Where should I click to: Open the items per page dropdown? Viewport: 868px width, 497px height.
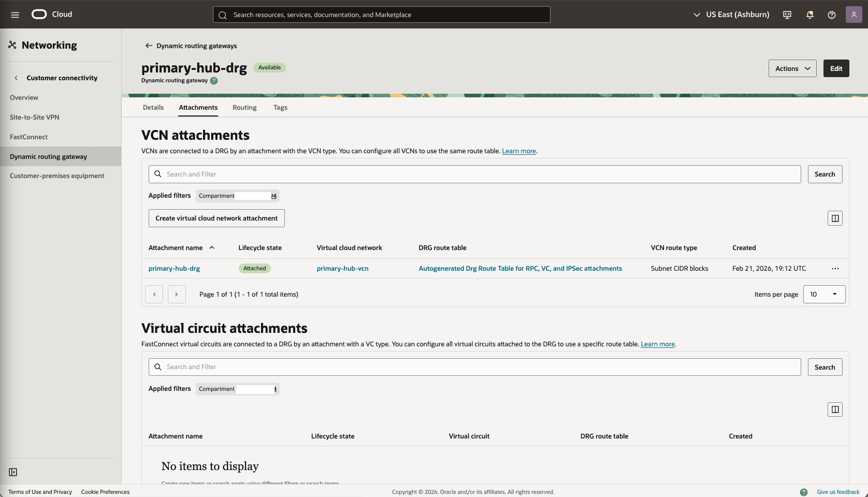pyautogui.click(x=824, y=294)
